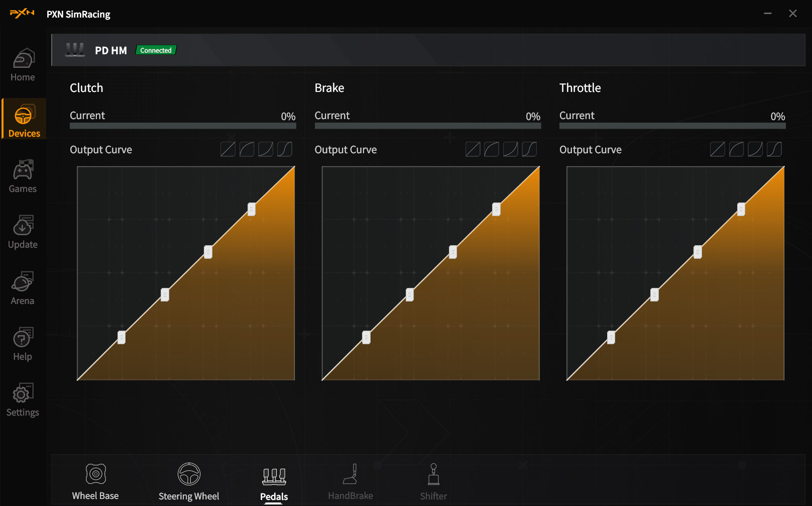812x506 pixels.
Task: Click the topmost Clutch curve control point
Action: tap(252, 209)
